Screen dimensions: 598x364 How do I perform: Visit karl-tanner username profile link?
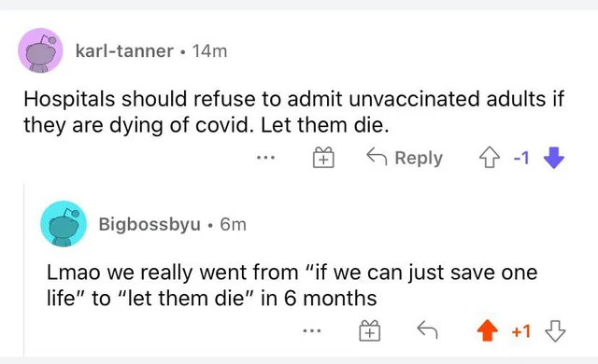124,50
